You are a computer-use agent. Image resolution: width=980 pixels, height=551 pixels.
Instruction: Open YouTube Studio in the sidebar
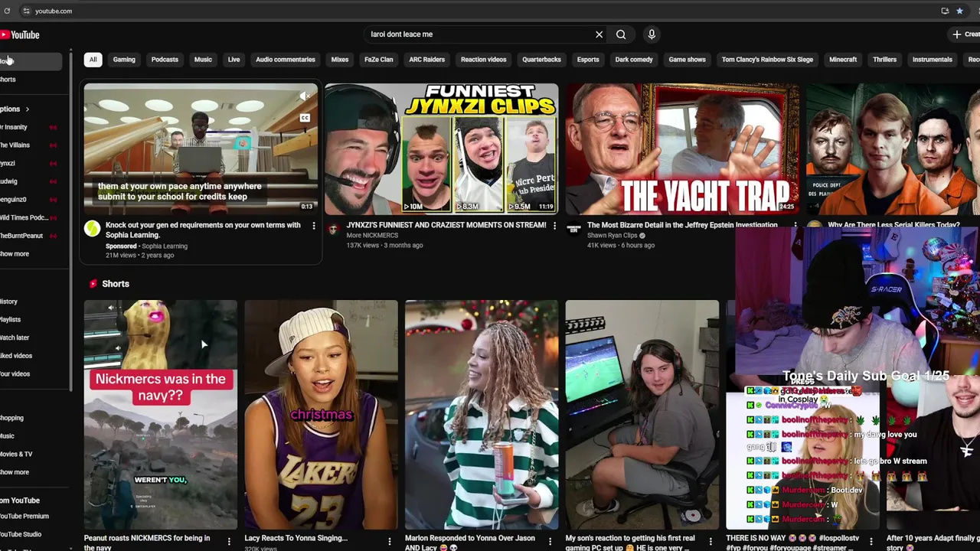21,534
